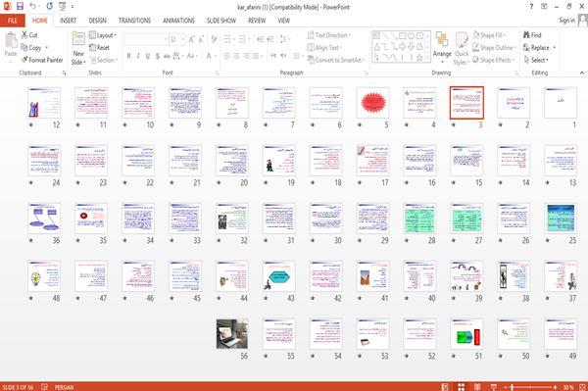Click the Save icon in quick access toolbar
Screen dimensions: 588x391
pyautogui.click(x=20, y=7)
